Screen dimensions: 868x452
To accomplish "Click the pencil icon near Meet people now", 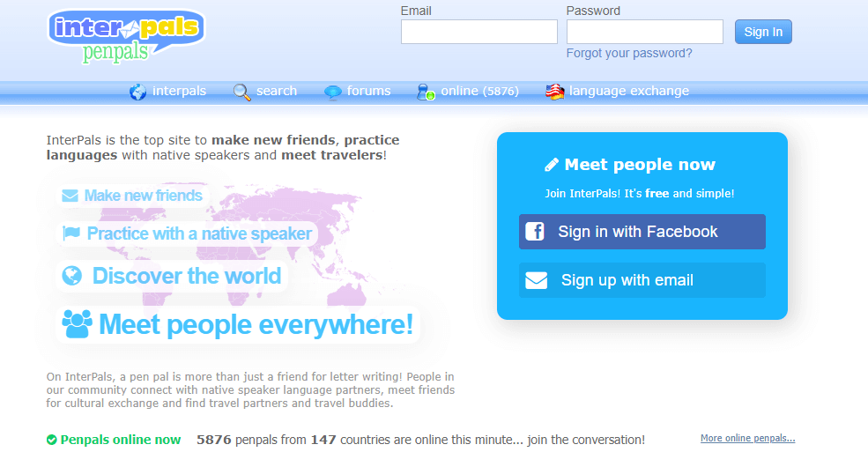I will pos(552,164).
